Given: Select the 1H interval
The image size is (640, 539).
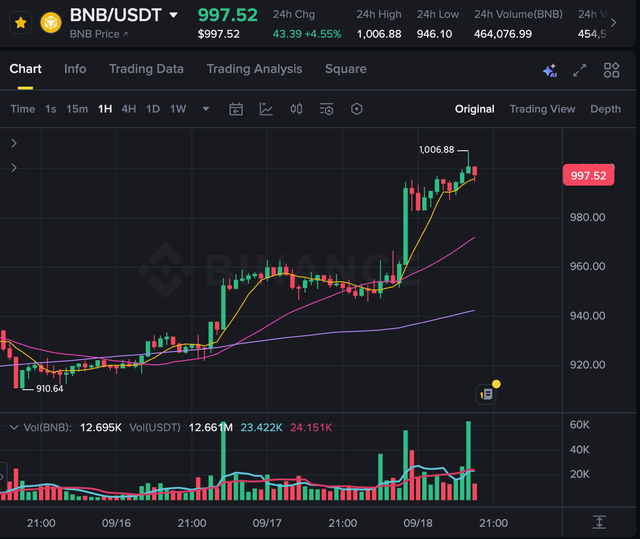Looking at the screenshot, I should [105, 109].
